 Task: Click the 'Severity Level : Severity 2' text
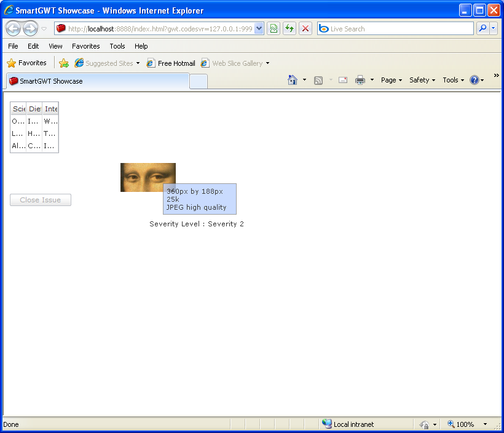point(197,224)
